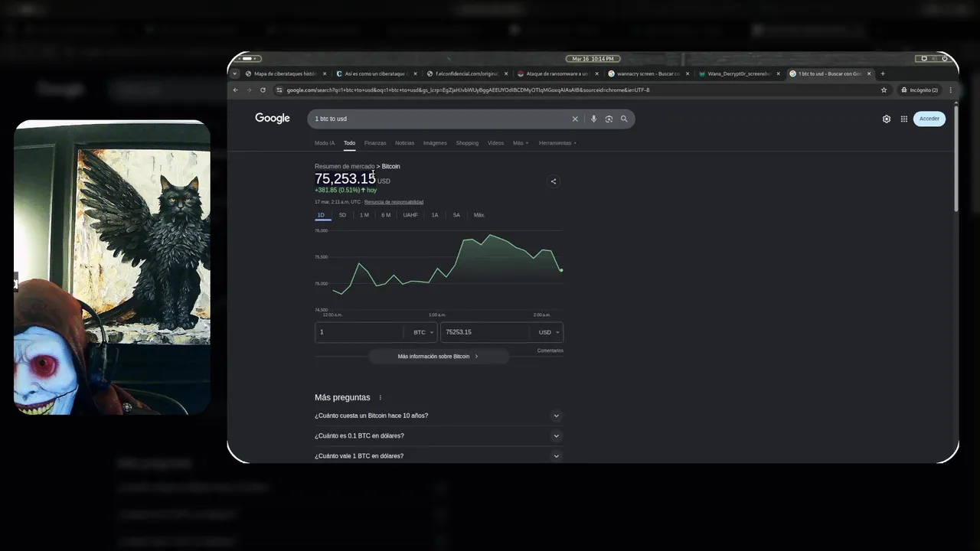Select the Imágenes search tab
Screen dimensions: 980x551
[x=435, y=143]
